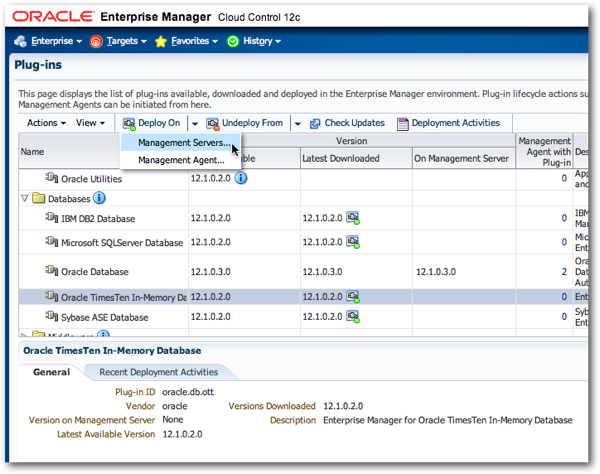The height and width of the screenshot is (474, 600).
Task: Open the History menu
Action: [262, 41]
